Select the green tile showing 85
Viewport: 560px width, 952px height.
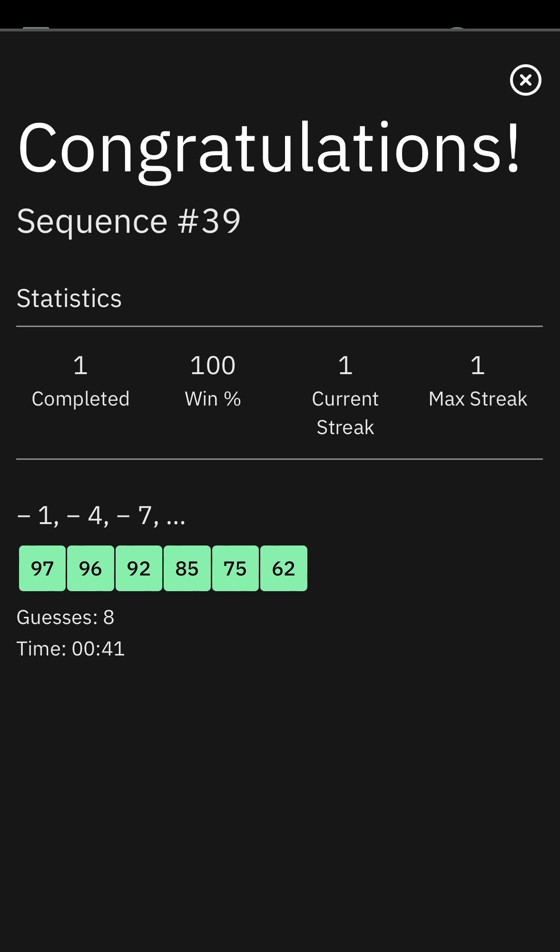[x=187, y=568]
